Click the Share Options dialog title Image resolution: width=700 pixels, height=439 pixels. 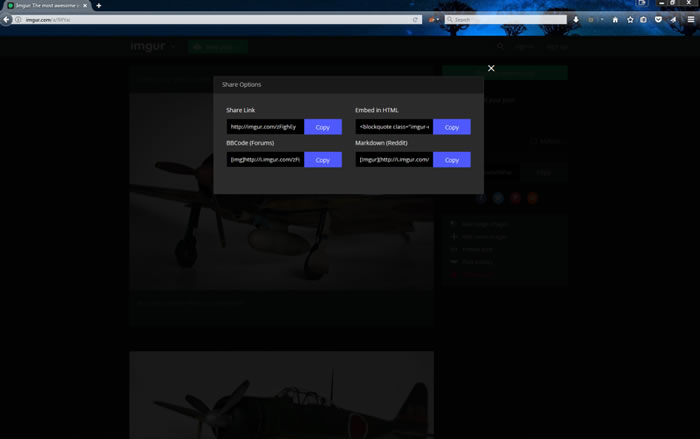[242, 84]
